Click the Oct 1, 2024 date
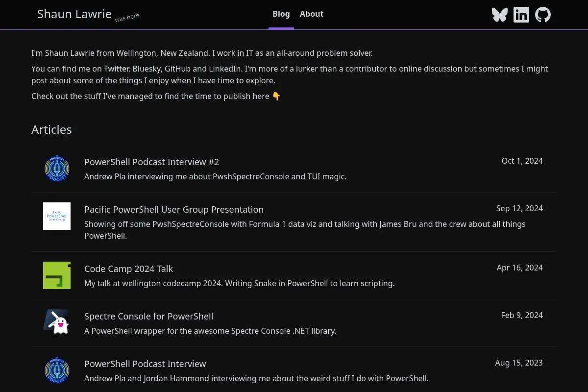The width and height of the screenshot is (588, 392). click(x=522, y=161)
